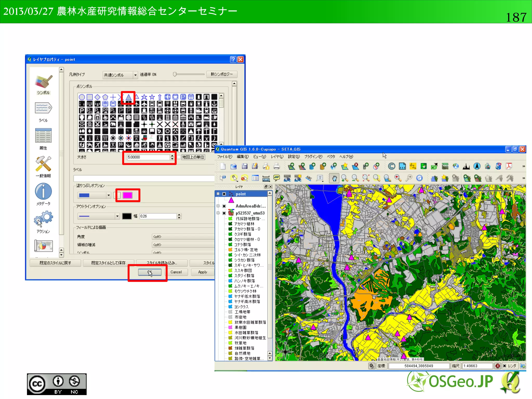Select the square point symbol in the grid
This screenshot has height=399, width=532.
point(90,97)
